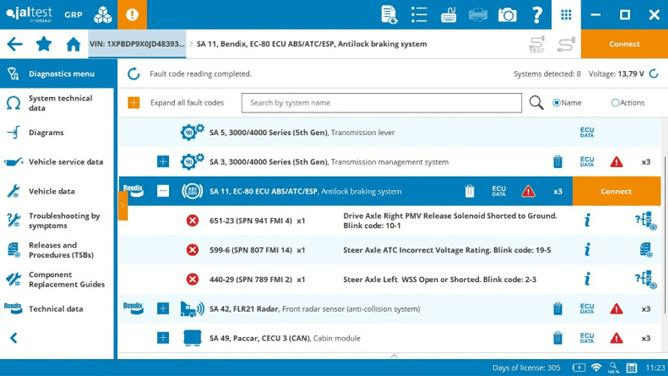Show info for fault code 651-23
This screenshot has width=668, height=376.
pyautogui.click(x=587, y=221)
